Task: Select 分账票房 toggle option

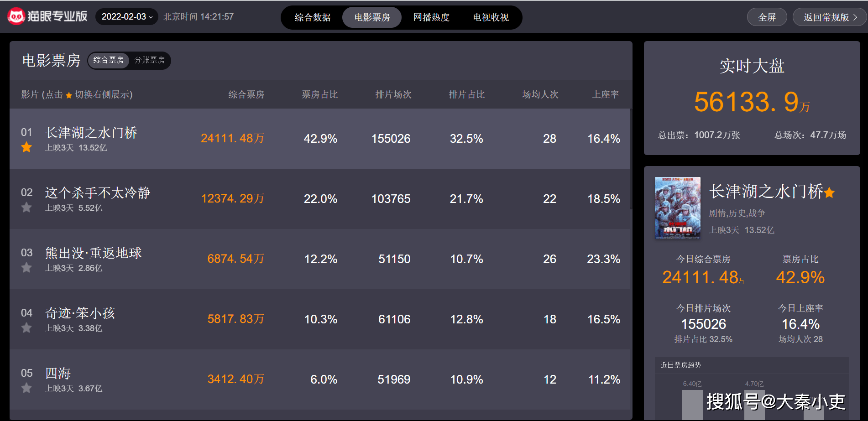Action: click(x=150, y=60)
